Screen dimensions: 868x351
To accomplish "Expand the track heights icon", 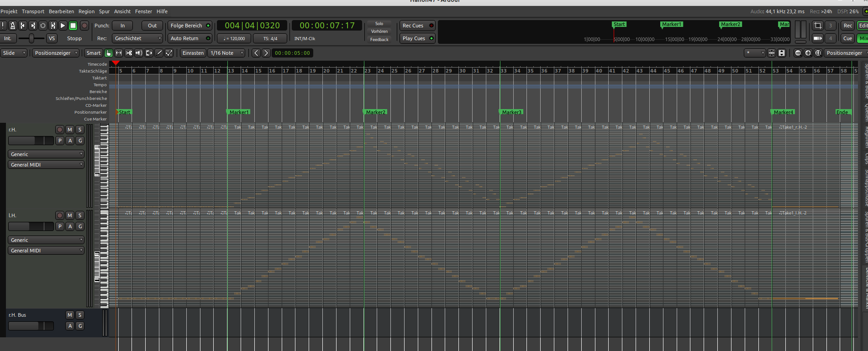I will (x=782, y=53).
